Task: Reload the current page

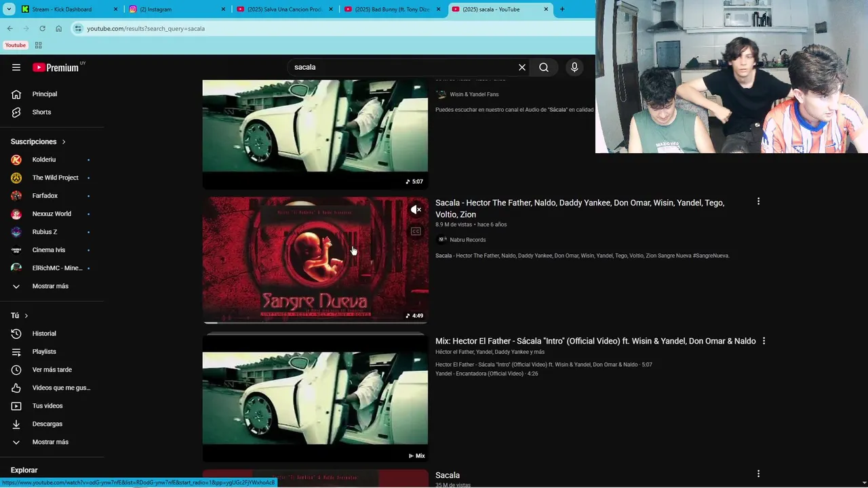Action: click(43, 28)
